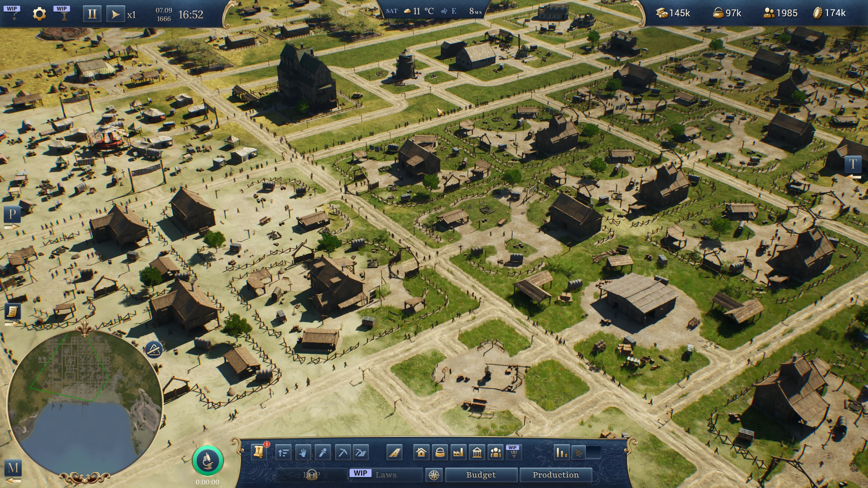Select the pickaxe demolish tool
The height and width of the screenshot is (488, 868).
point(343,452)
